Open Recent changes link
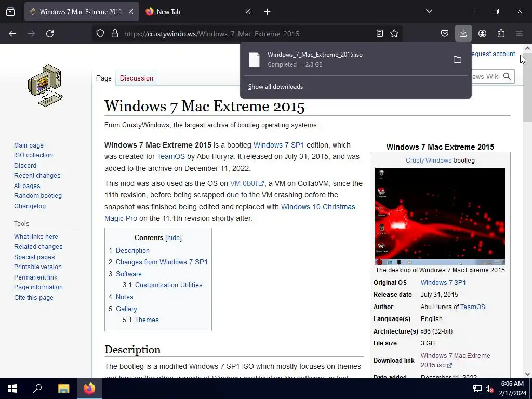The height and width of the screenshot is (399, 532). 37,176
